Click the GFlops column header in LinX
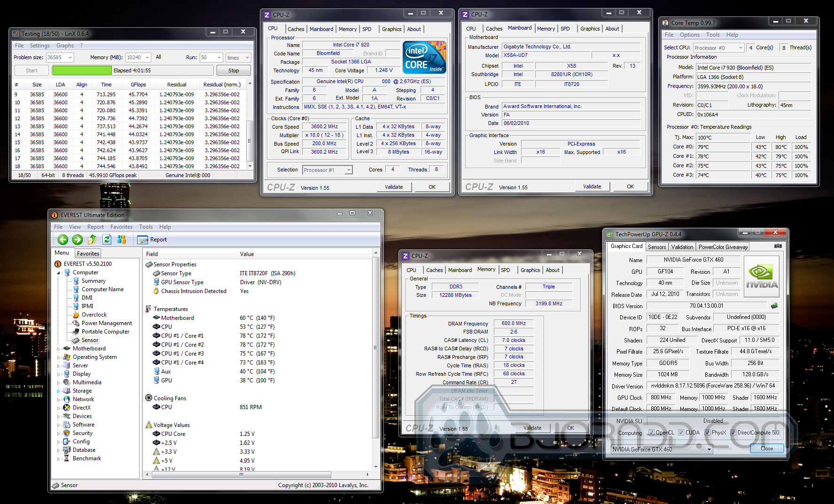This screenshot has height=504, width=834. [x=138, y=85]
